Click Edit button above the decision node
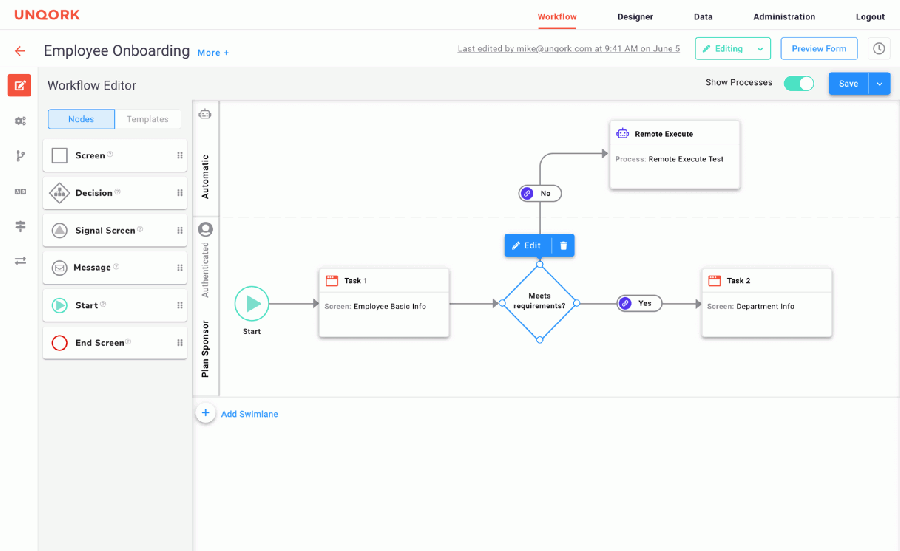The height and width of the screenshot is (551, 900). tap(527, 246)
